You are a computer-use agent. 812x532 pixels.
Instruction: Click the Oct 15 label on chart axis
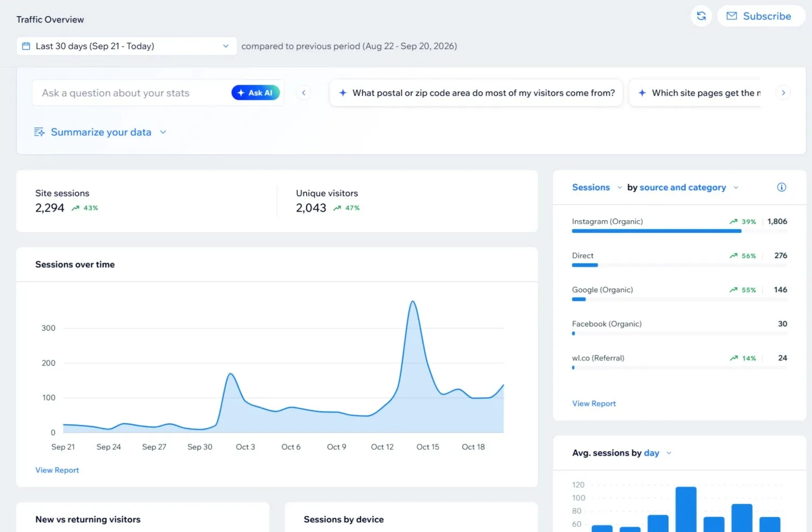[428, 447]
